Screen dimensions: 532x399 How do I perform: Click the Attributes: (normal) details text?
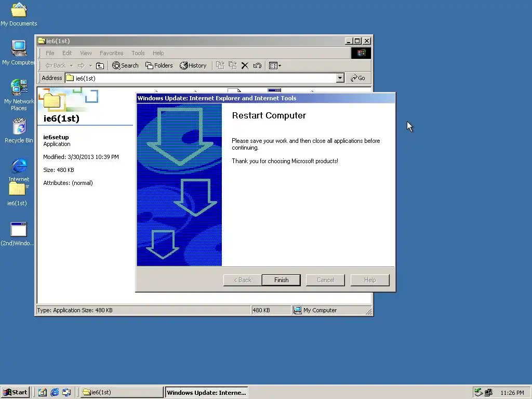[68, 183]
